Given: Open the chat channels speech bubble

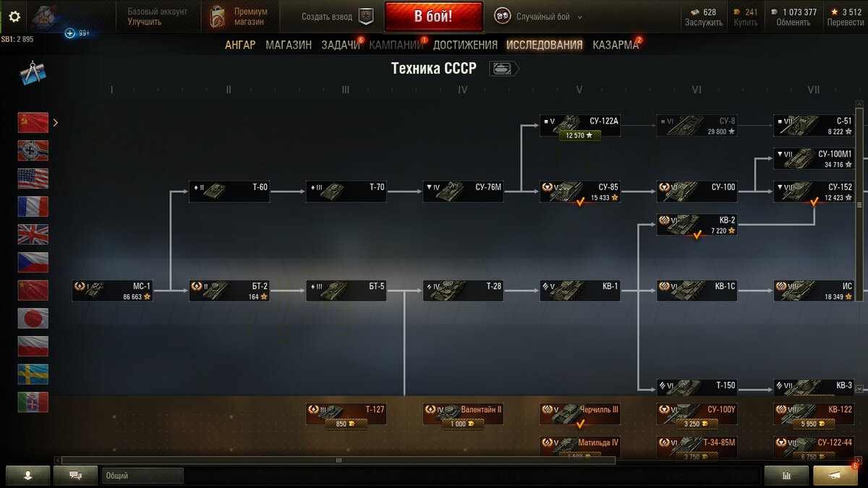Looking at the screenshot, I should coord(75,475).
